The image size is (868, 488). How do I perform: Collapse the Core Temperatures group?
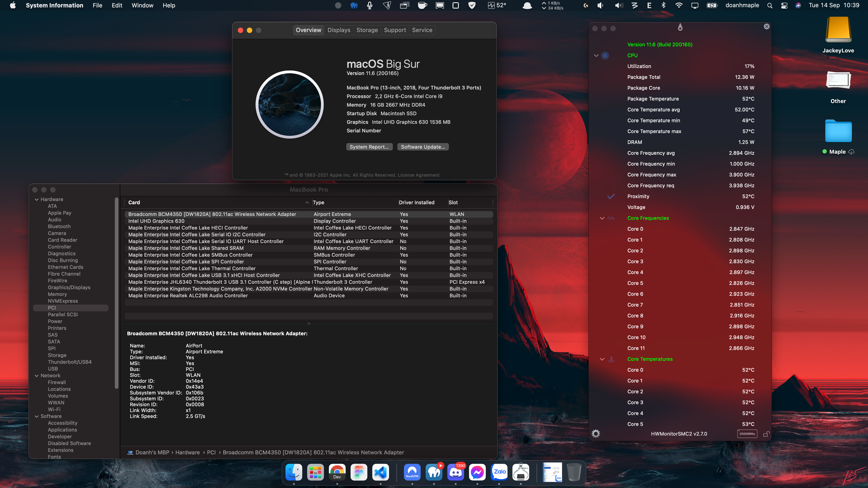pyautogui.click(x=602, y=359)
